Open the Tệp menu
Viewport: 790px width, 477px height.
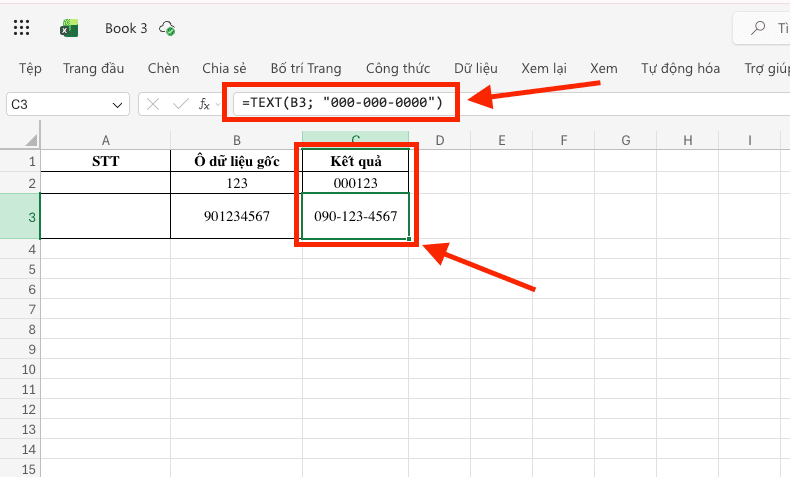30,69
